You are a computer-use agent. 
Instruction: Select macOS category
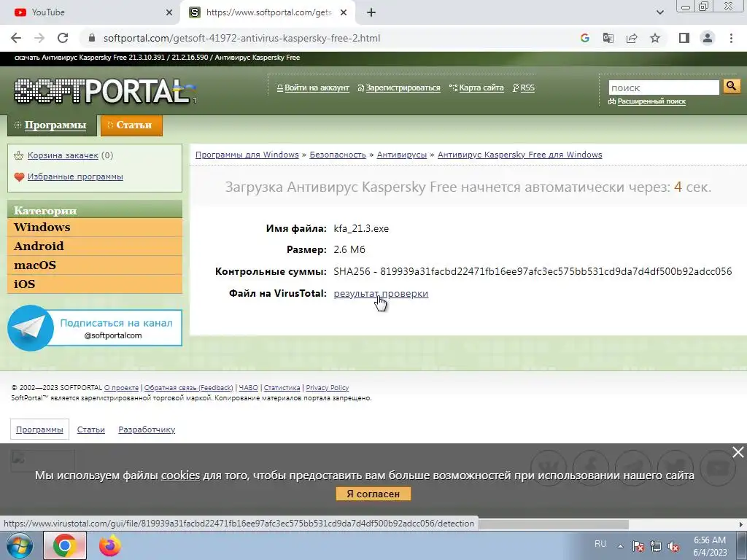point(95,265)
